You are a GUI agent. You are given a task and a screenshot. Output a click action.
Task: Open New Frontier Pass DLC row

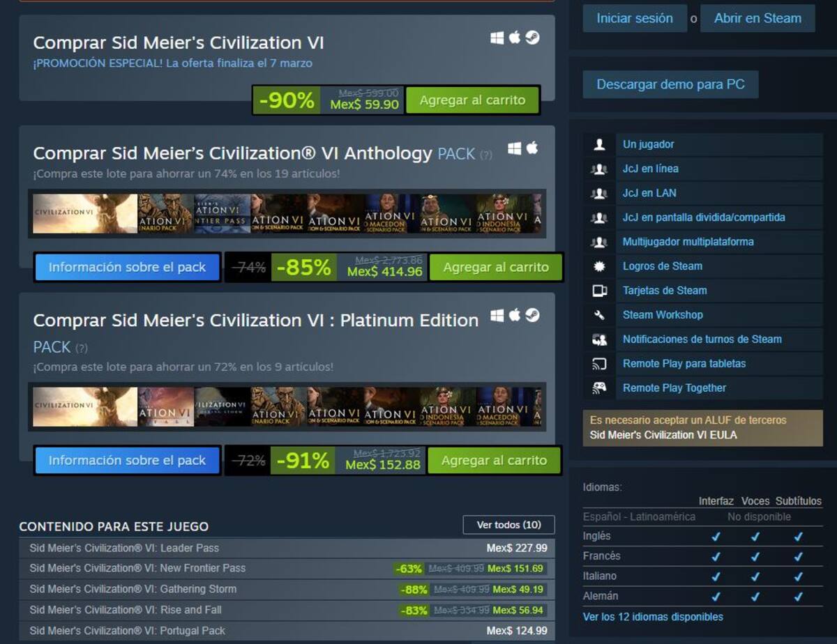point(287,569)
